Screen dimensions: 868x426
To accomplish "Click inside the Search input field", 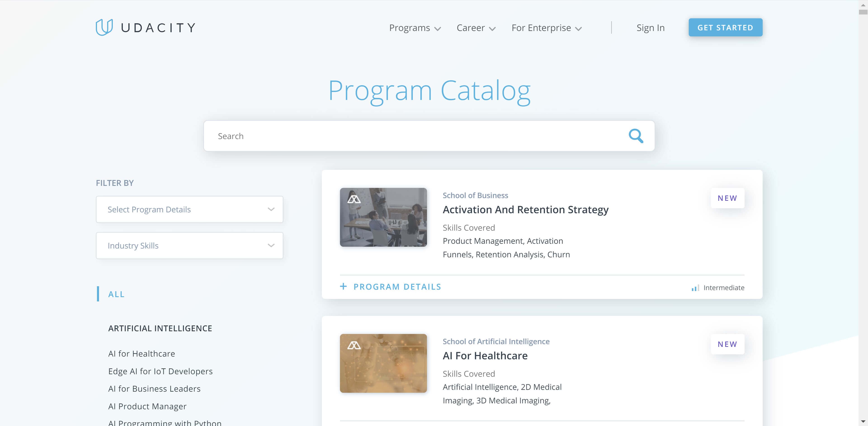I will click(429, 136).
